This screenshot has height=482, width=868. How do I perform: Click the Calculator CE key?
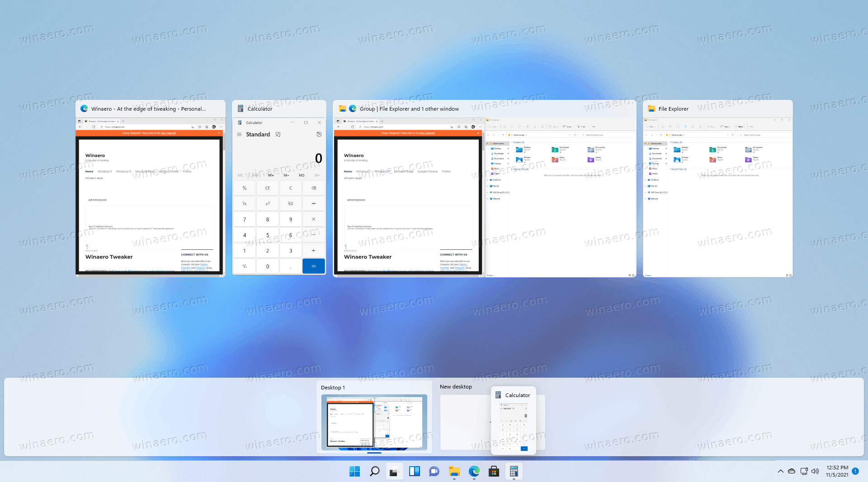click(268, 188)
